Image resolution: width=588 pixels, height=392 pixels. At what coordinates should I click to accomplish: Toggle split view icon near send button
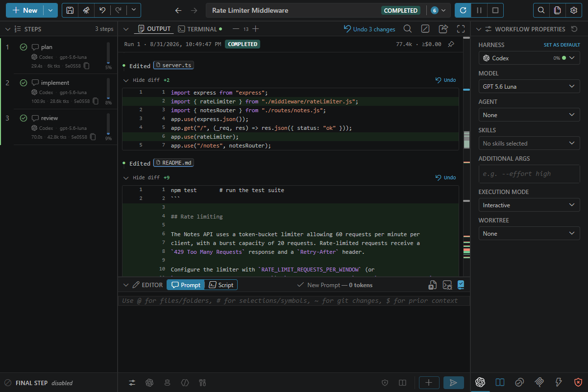[402, 383]
